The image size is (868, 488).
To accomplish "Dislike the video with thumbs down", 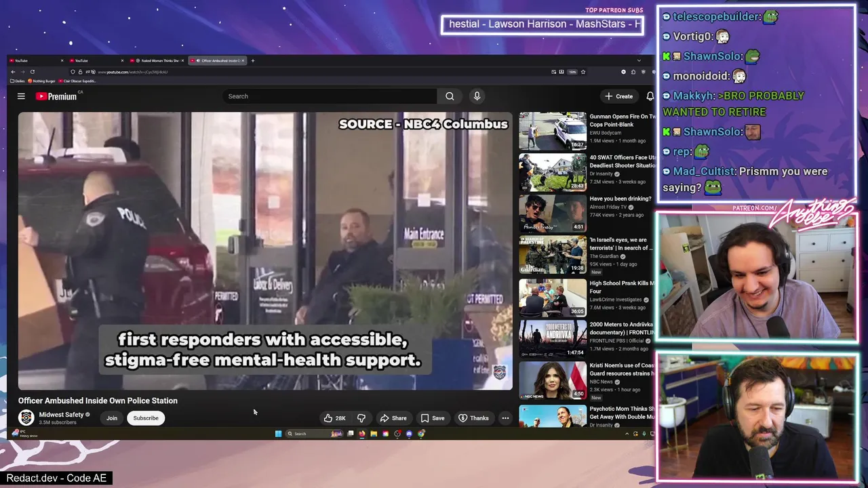I will coord(361,418).
